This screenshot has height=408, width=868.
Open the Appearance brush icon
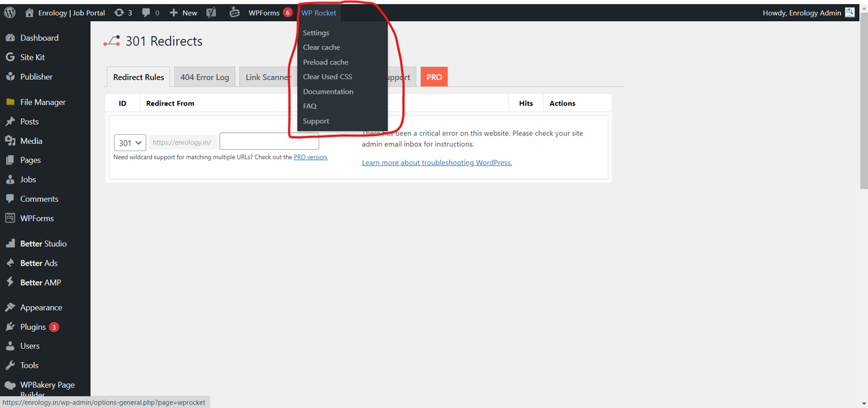[10, 307]
